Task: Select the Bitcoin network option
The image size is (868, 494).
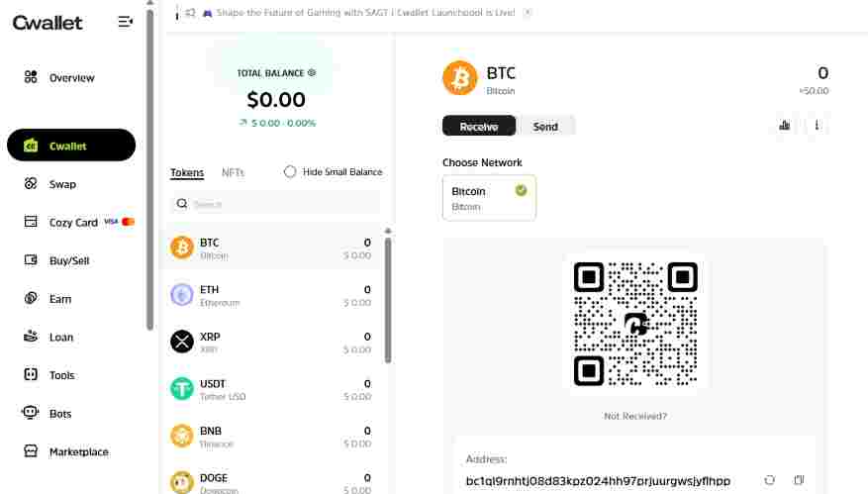Action: click(489, 197)
